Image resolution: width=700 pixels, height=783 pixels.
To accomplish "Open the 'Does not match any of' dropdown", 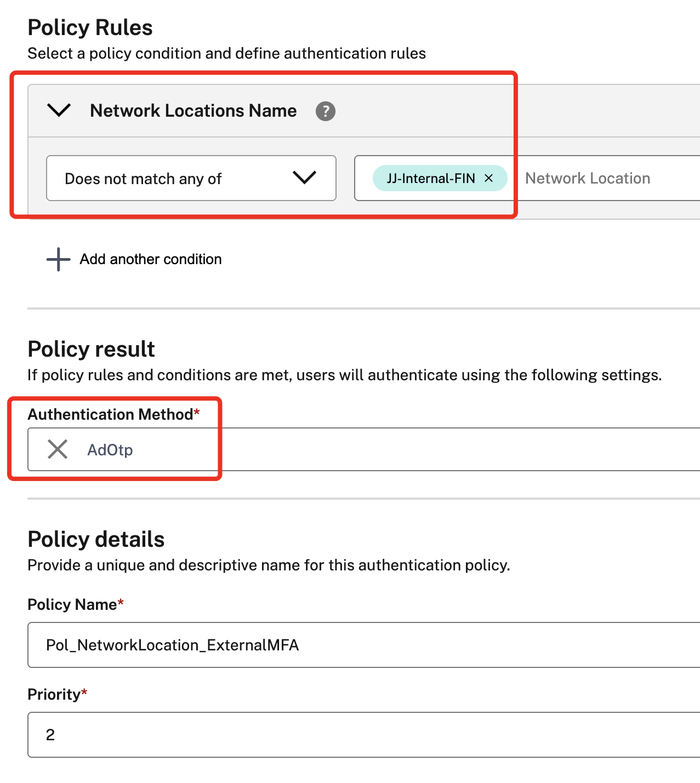I will coord(191,178).
